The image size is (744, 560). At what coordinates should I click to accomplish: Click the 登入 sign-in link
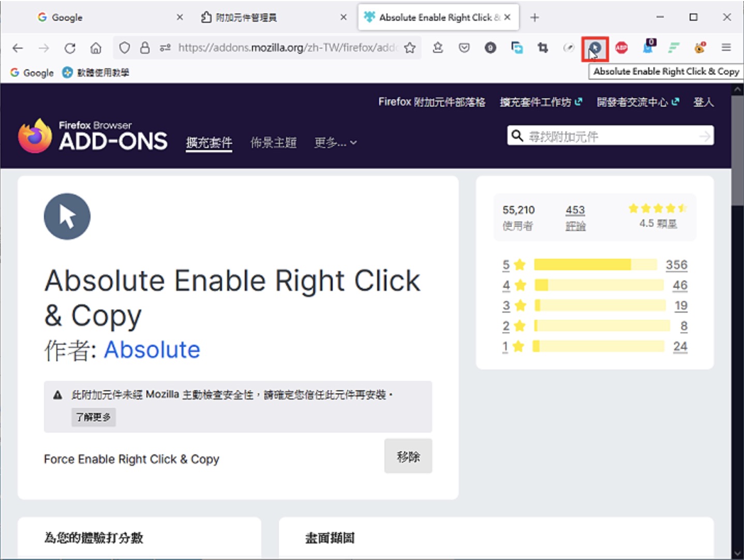pos(704,102)
